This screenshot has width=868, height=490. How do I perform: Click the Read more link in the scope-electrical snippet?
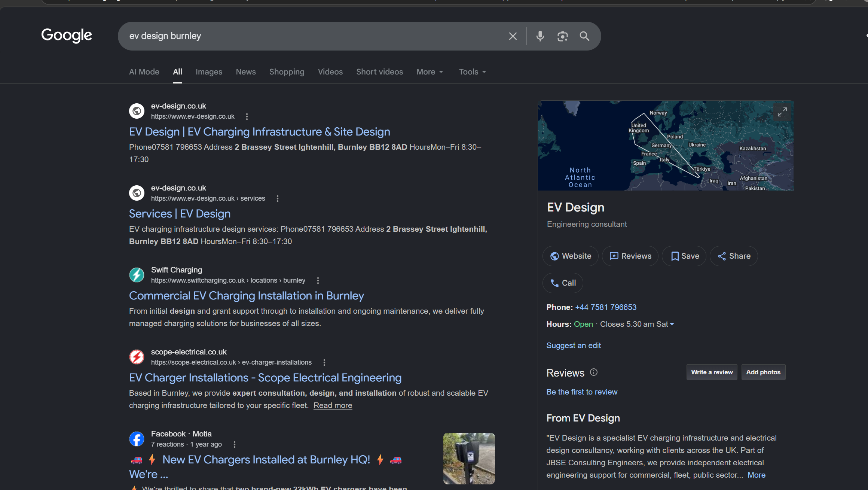(333, 405)
